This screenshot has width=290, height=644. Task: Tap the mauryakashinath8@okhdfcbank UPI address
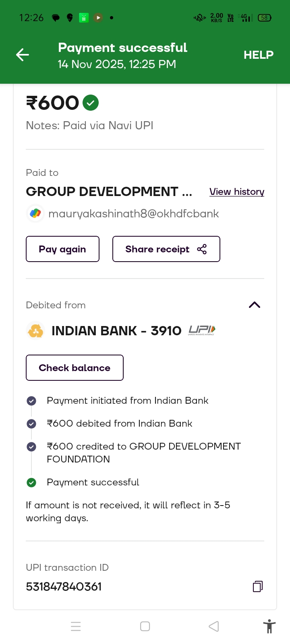pyautogui.click(x=133, y=213)
